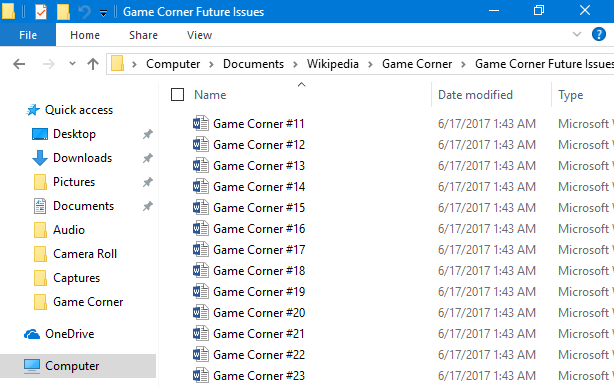Image resolution: width=614 pixels, height=388 pixels.
Task: Open the Captures folder in navigation pane
Action: click(x=76, y=278)
